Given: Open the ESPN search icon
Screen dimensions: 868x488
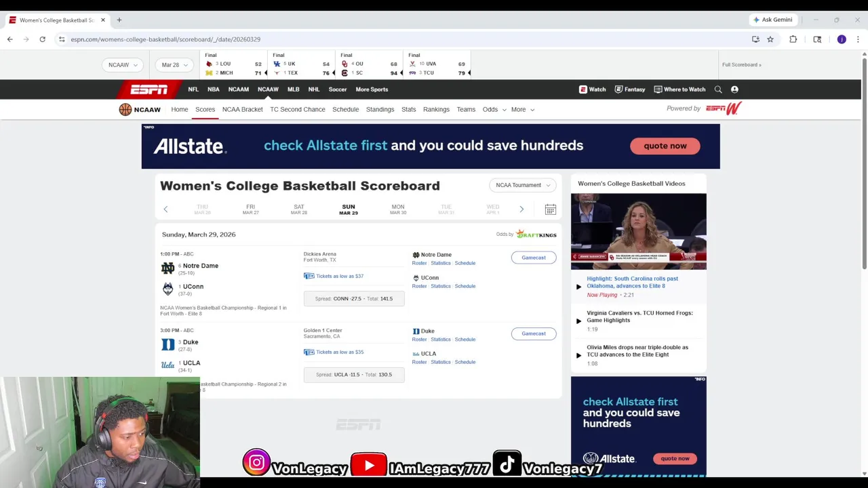Looking at the screenshot, I should pyautogui.click(x=718, y=89).
